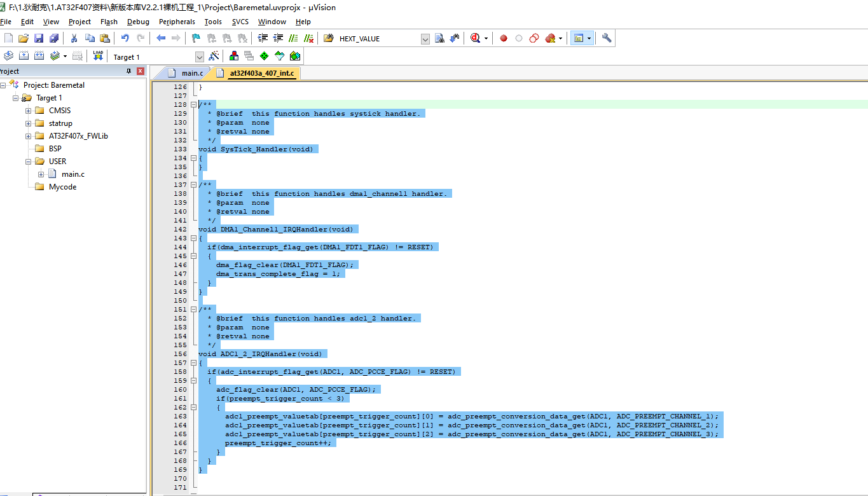
Task: Open Manage Project Items blocks icon
Action: (235, 56)
